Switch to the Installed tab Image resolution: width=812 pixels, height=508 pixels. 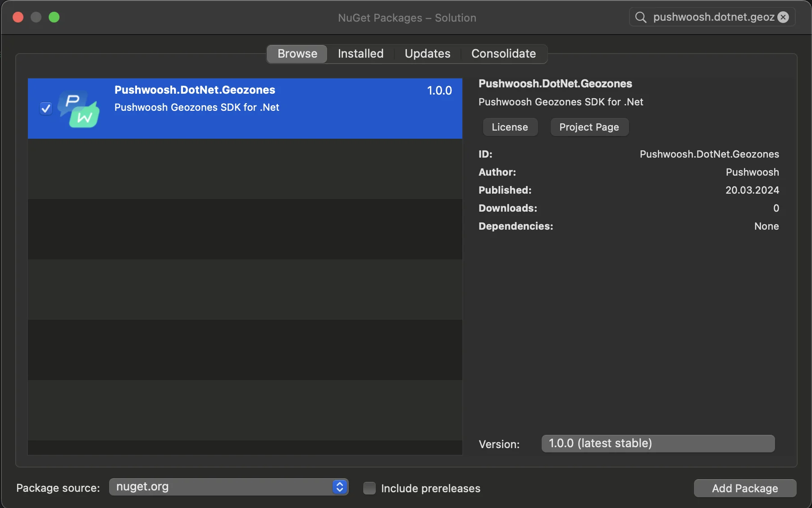(x=360, y=54)
